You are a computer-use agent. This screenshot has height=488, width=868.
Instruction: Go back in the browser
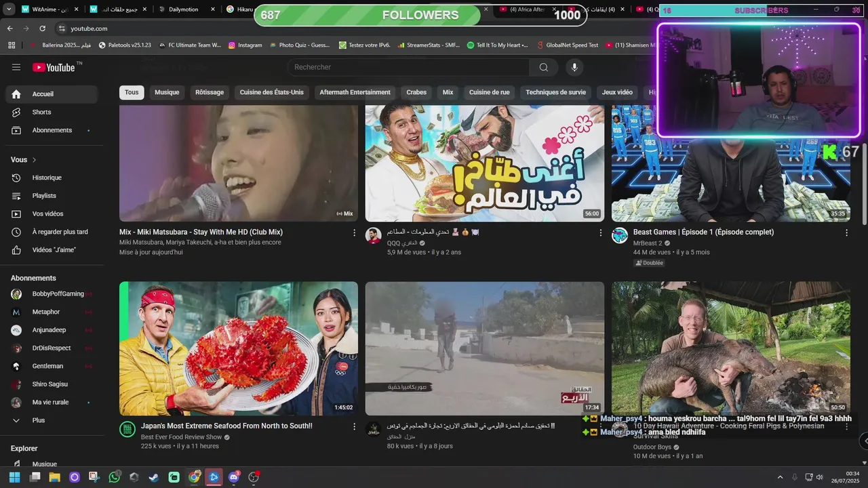point(9,28)
